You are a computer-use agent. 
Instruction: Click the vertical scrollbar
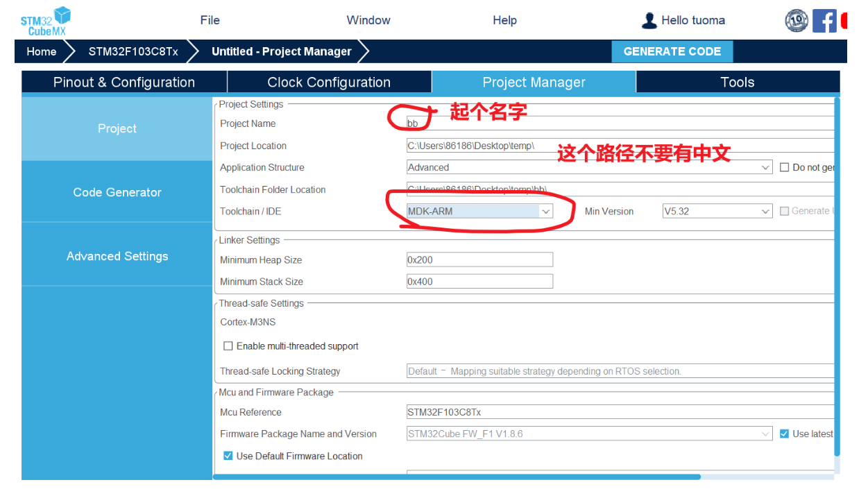837,277
